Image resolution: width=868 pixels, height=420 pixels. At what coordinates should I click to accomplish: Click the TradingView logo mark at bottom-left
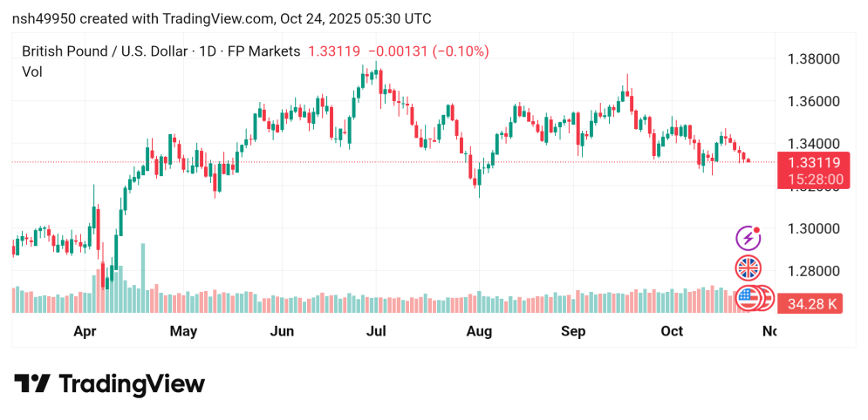tap(32, 384)
